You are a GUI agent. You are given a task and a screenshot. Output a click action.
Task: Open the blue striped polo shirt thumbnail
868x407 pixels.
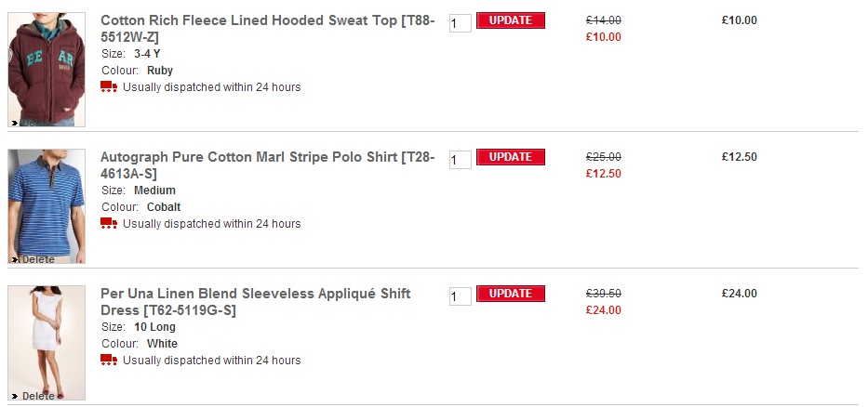[x=47, y=202]
